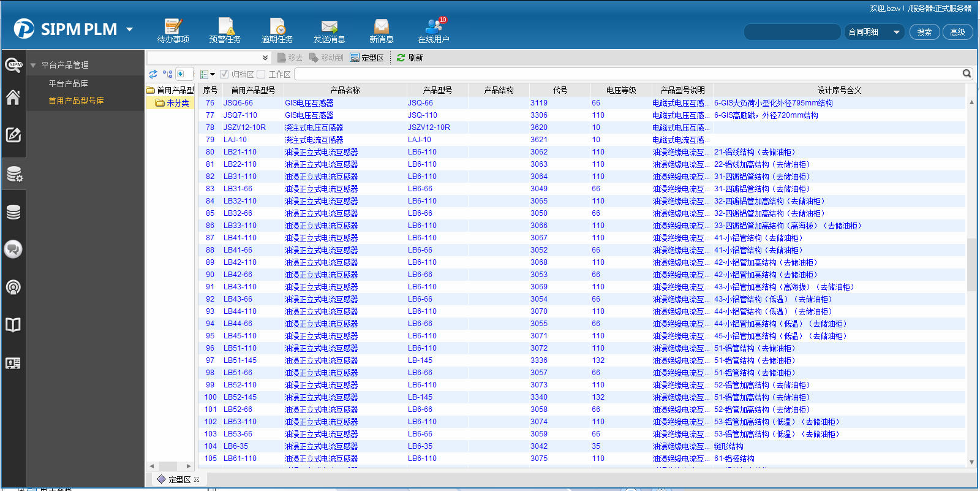Click the 刷新 refresh toolbar button
This screenshot has height=491, width=980.
[x=410, y=58]
